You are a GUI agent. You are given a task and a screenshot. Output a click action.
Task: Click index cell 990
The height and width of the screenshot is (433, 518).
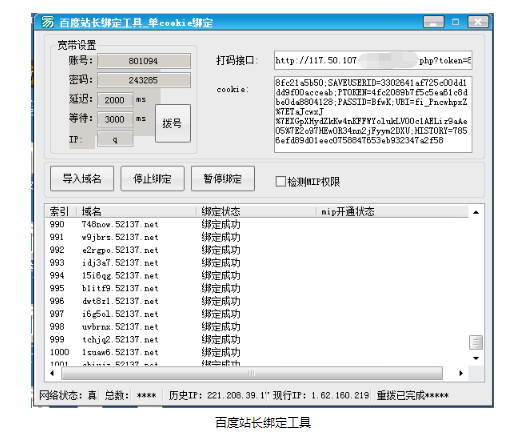[x=57, y=224]
